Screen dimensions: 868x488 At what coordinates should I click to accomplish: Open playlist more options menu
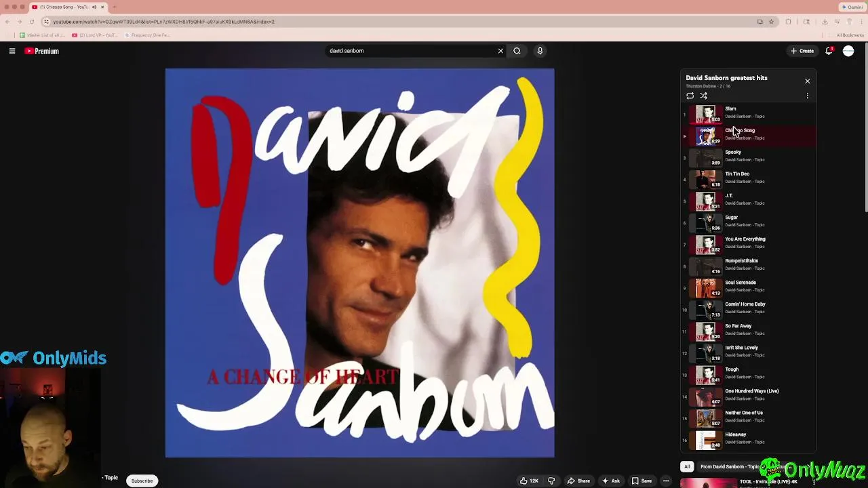807,96
